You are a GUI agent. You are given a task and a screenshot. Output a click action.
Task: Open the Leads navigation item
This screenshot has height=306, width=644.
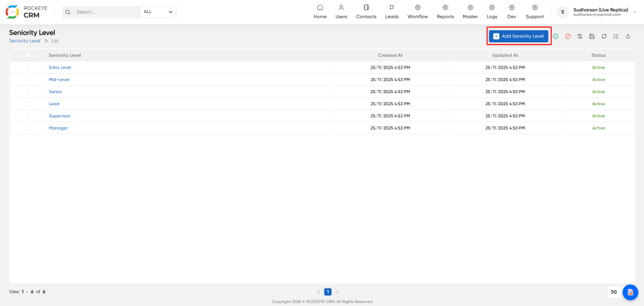point(392,11)
